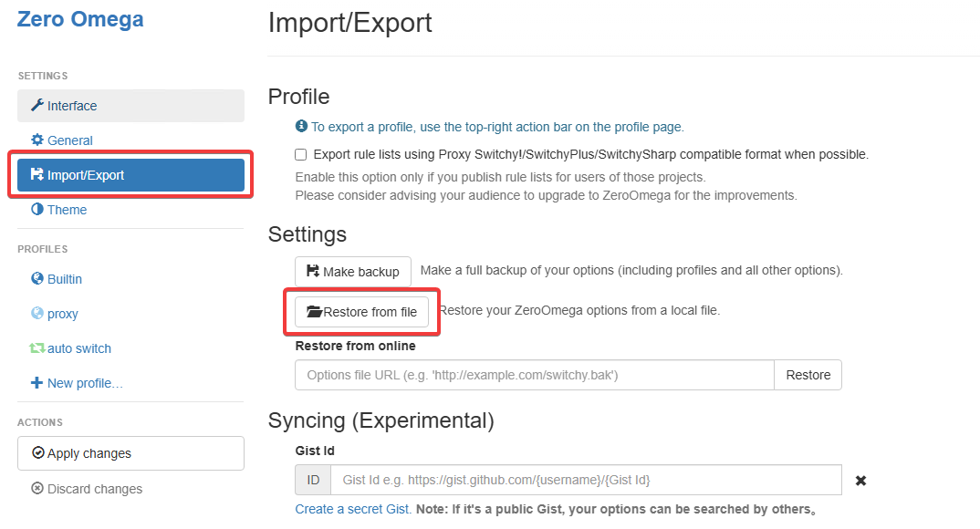The image size is (980, 529).
Task: Click the globe icon beside proxy profile
Action: coord(37,314)
